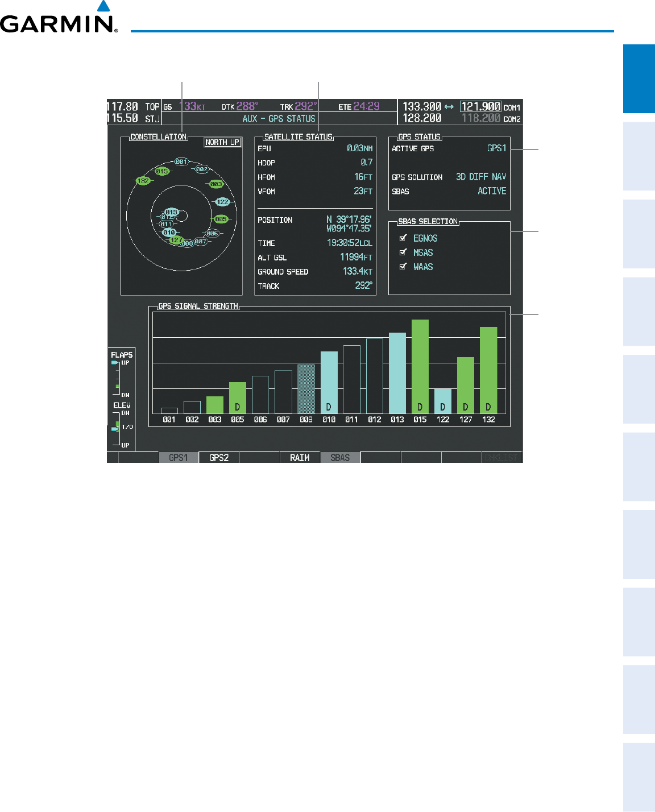Click the TRK 292° field
The height and width of the screenshot is (812, 655).
point(299,106)
